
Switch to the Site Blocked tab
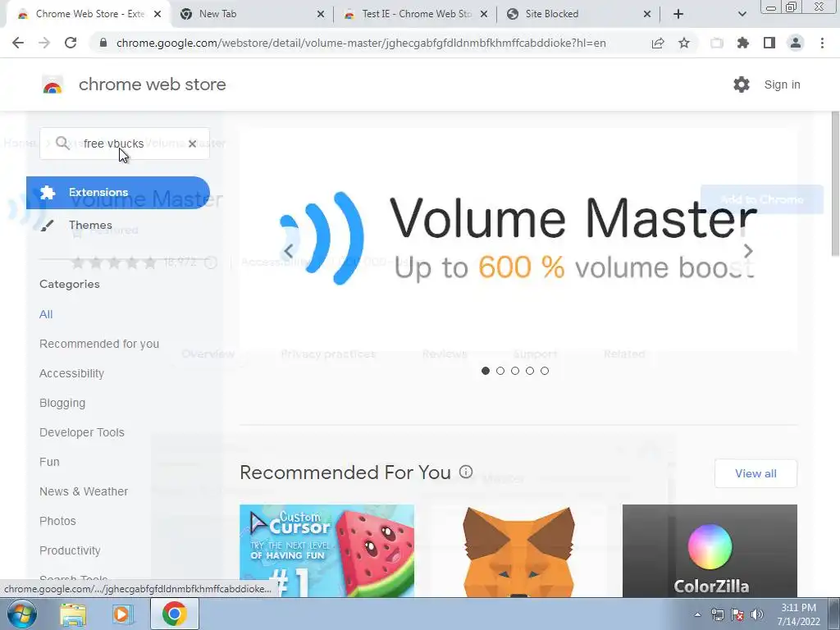point(578,14)
